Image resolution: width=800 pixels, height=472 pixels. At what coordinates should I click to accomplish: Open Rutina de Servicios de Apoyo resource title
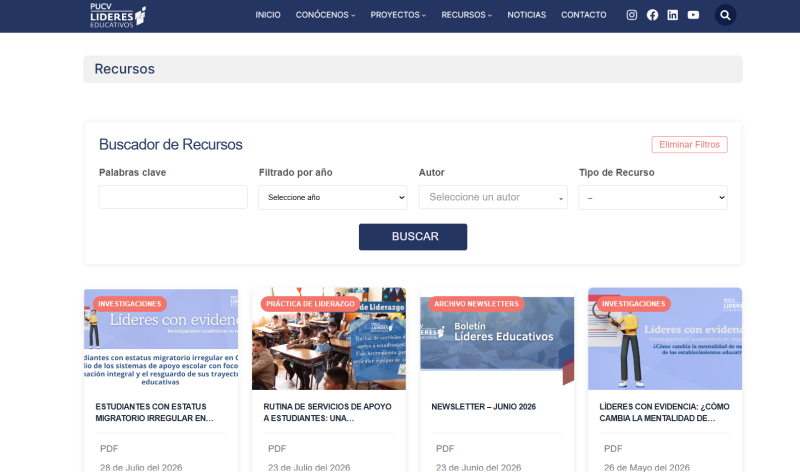328,412
